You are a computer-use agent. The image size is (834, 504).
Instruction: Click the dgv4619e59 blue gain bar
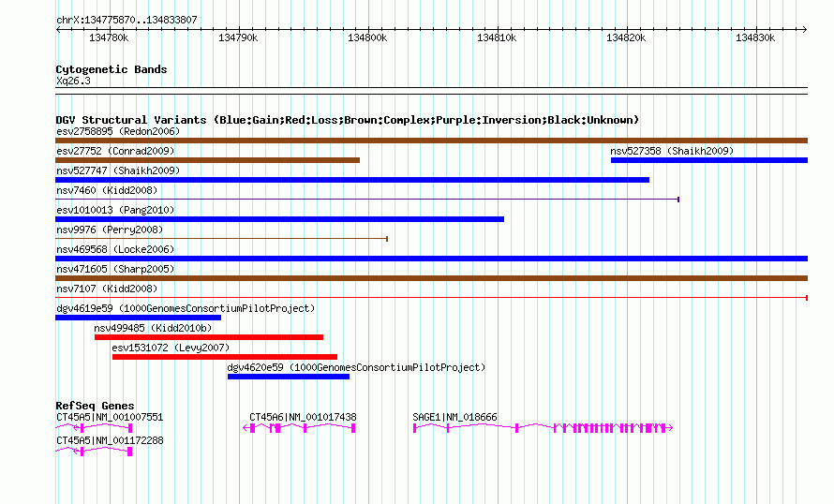(139, 318)
